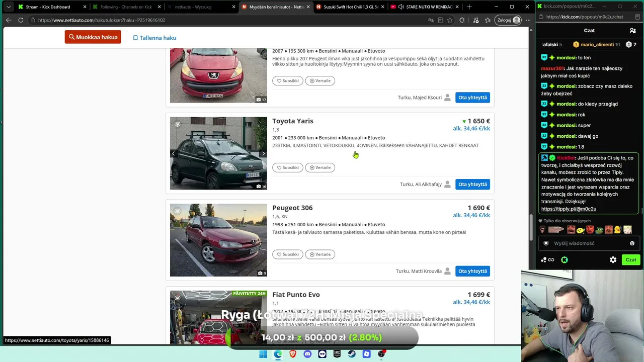Open Microsoft Edge from the taskbar
The width and height of the screenshot is (644, 362).
[x=278, y=354]
